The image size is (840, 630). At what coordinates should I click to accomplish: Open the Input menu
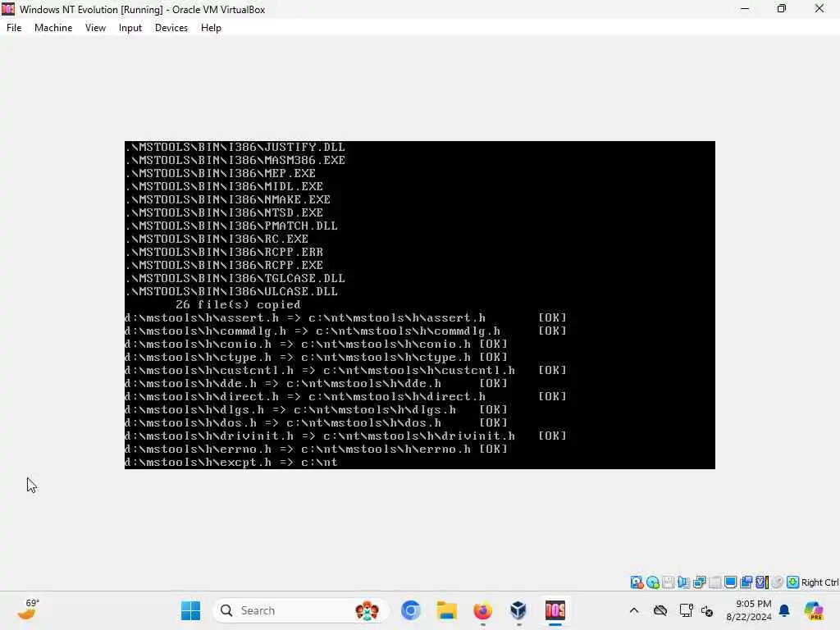click(130, 28)
